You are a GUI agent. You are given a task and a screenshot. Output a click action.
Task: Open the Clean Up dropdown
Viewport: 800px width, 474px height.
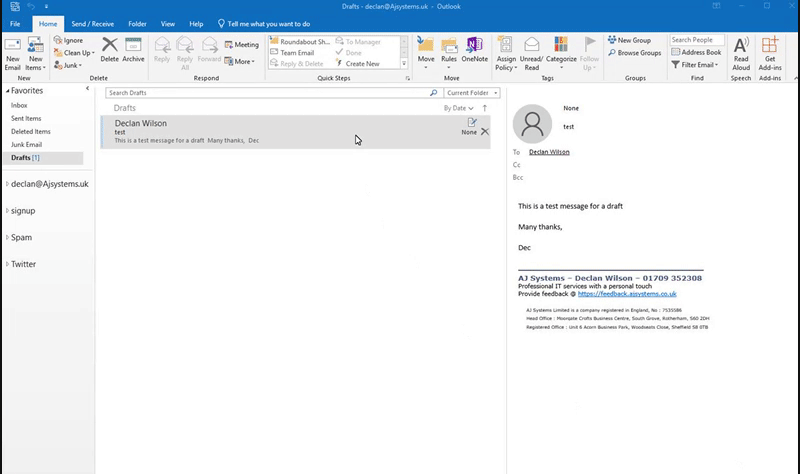click(x=74, y=53)
